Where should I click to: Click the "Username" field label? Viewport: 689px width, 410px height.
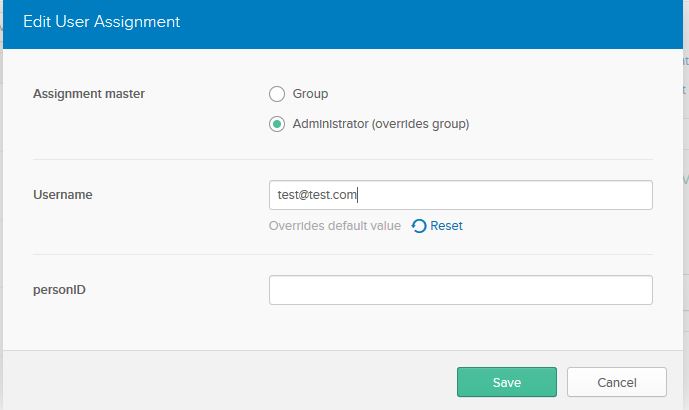point(63,195)
